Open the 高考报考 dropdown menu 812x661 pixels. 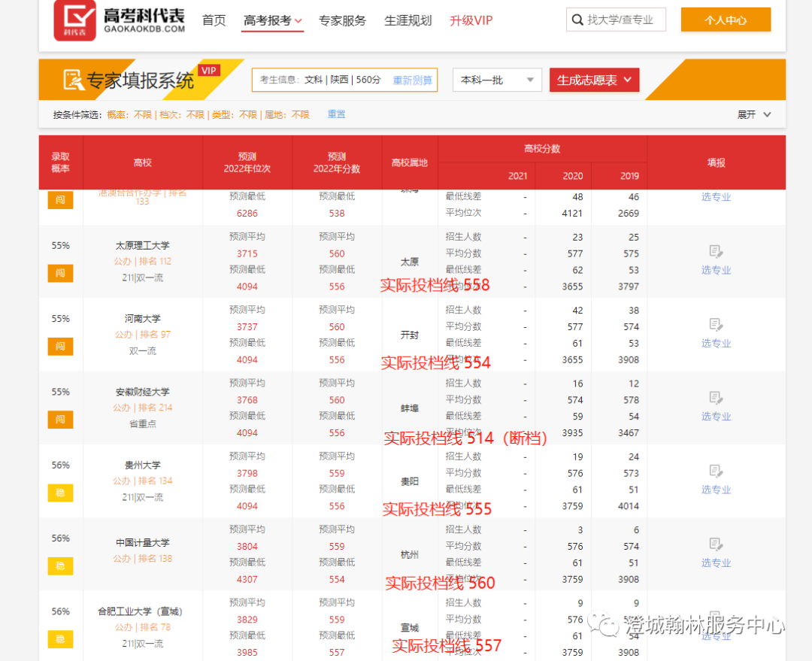272,21
